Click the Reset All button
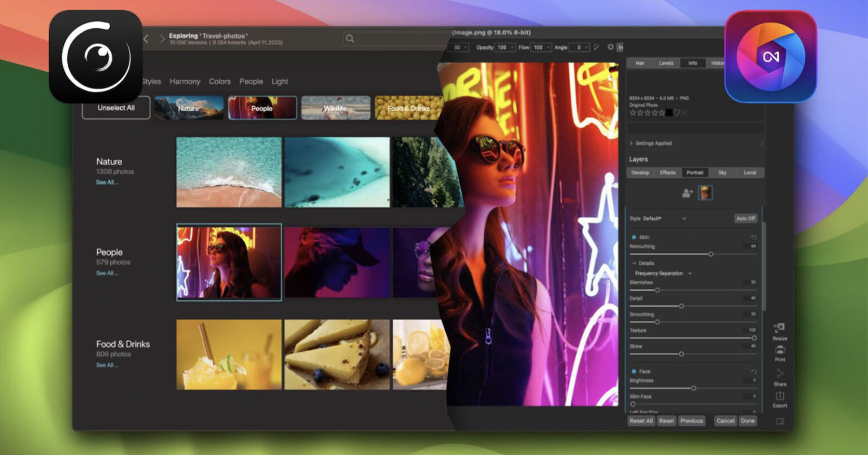Viewport: 868px width, 455px height. (641, 421)
